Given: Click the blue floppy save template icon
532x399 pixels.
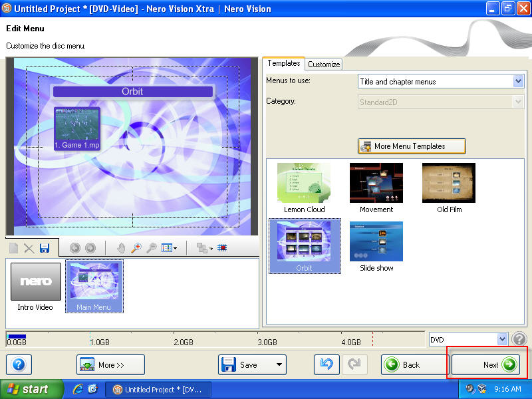Looking at the screenshot, I should (45, 248).
